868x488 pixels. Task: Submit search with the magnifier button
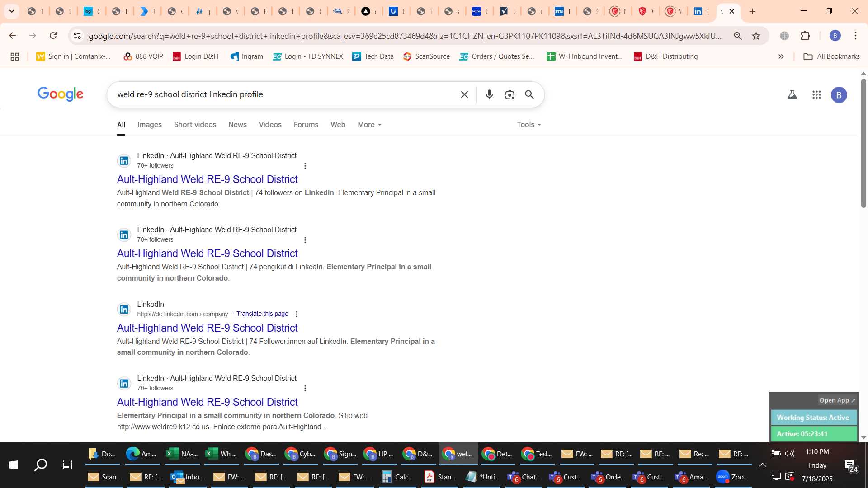[x=529, y=94]
